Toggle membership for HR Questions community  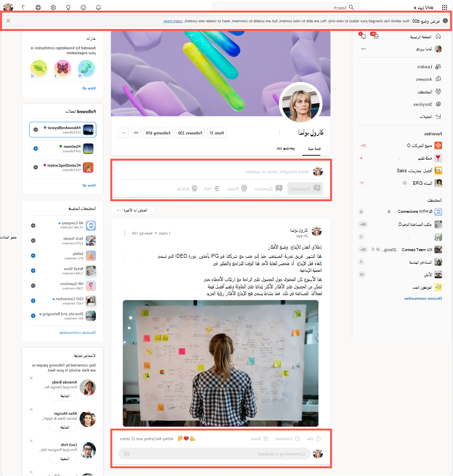(33, 286)
